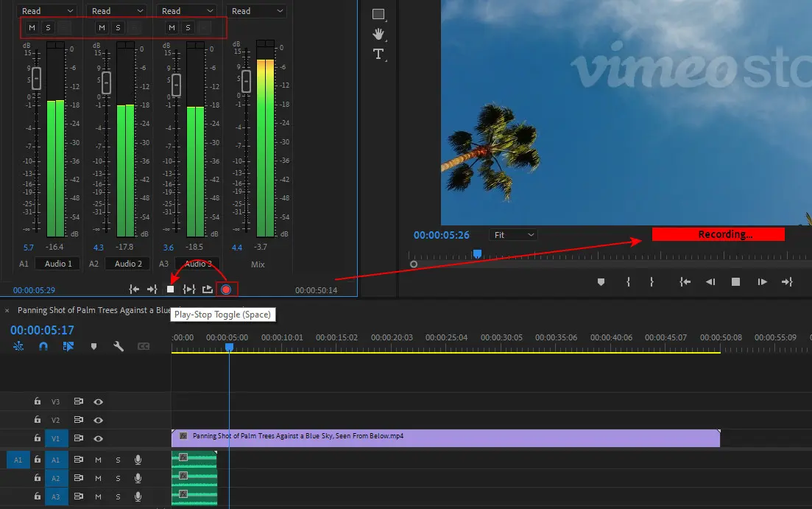This screenshot has width=812, height=509.
Task: Click Go to In in Program monitor
Action: [x=685, y=282]
